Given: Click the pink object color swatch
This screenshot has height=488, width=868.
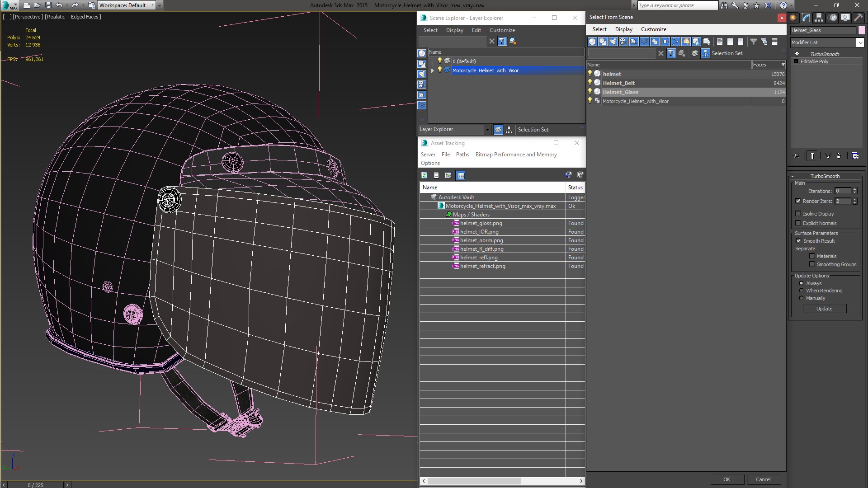Looking at the screenshot, I should [x=862, y=30].
